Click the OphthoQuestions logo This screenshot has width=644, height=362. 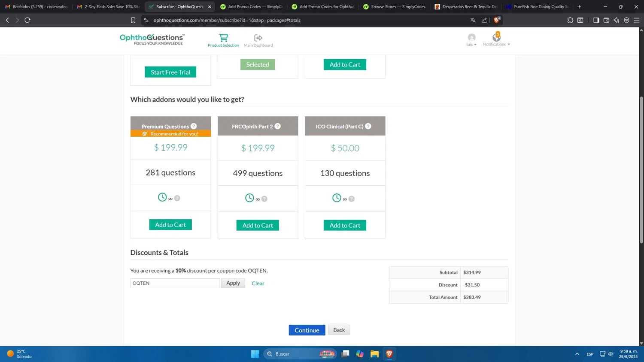point(152,39)
